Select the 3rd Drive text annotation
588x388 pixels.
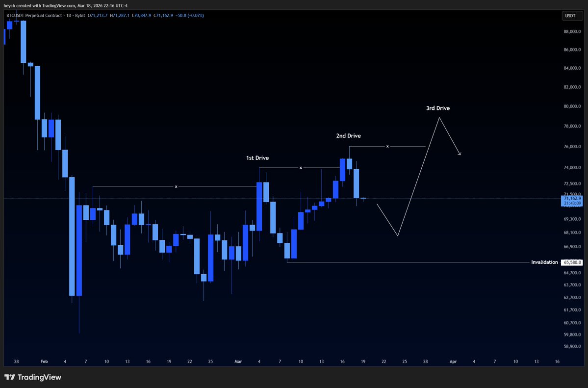coord(437,108)
